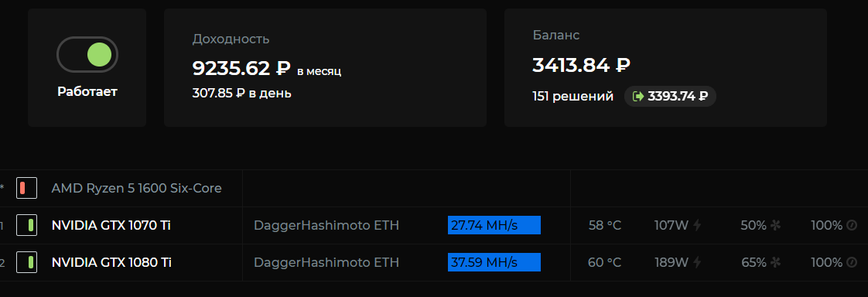Image resolution: width=868 pixels, height=297 pixels.
Task: Click DaggerHashimoto ETH algorithm for GTX 1070 Ti
Action: click(326, 225)
